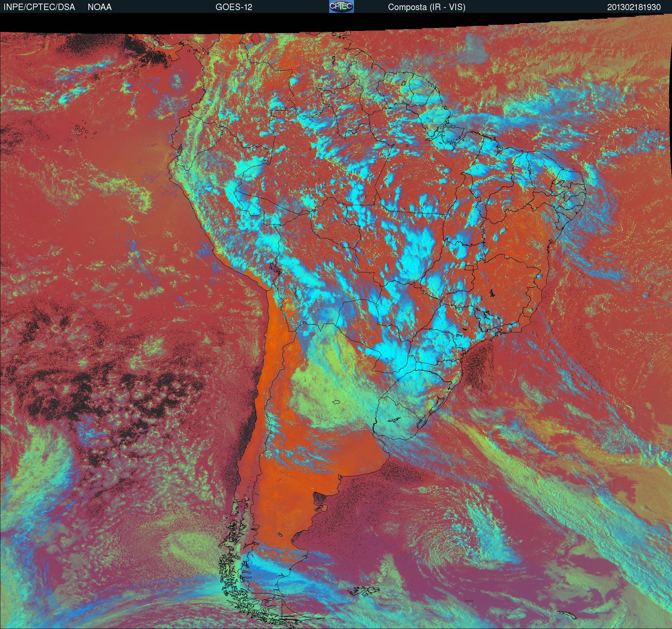
Task: Click the South America satellite image
Action: (x=336, y=321)
